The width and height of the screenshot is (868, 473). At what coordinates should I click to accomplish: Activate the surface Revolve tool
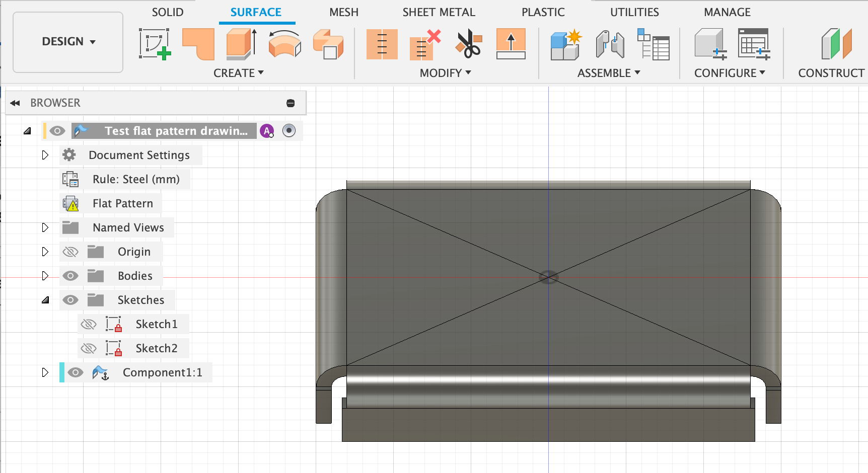(x=284, y=44)
